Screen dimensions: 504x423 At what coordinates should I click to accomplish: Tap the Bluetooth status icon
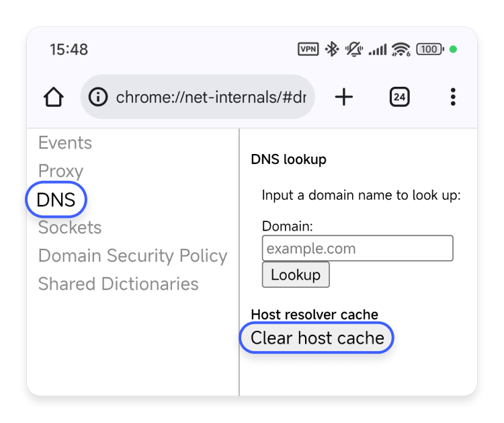coord(331,49)
